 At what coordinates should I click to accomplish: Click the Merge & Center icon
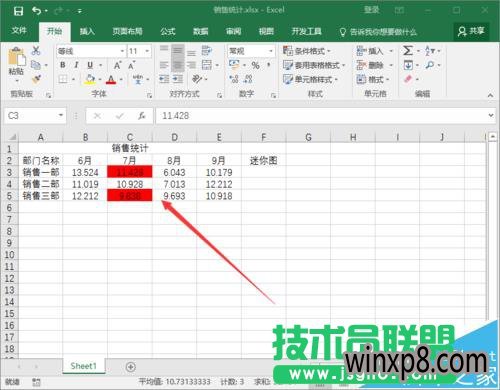click(x=207, y=65)
